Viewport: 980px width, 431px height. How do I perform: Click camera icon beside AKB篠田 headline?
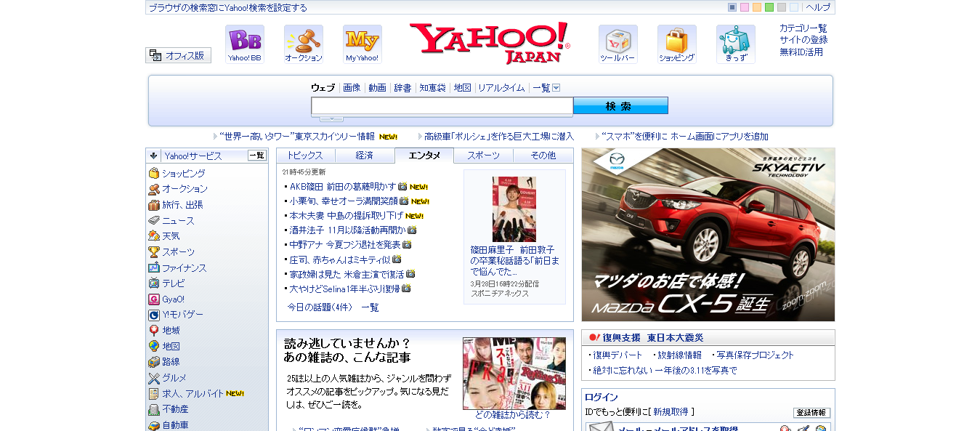point(402,187)
